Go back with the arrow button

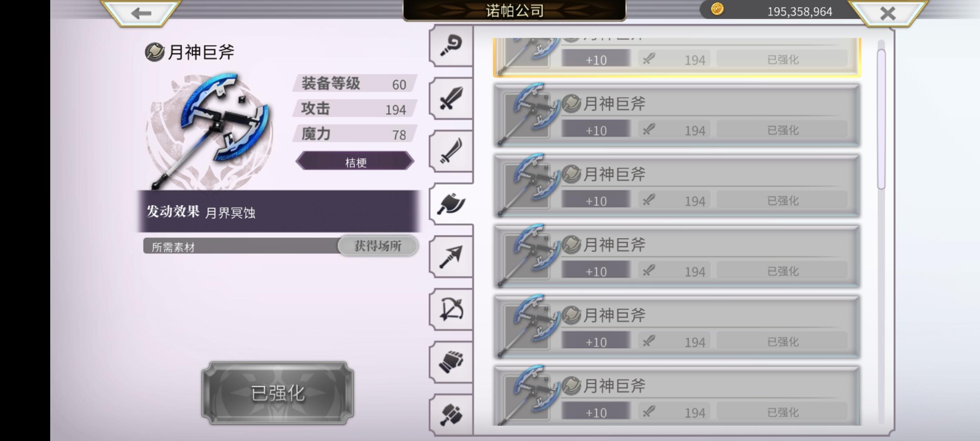pyautogui.click(x=141, y=13)
